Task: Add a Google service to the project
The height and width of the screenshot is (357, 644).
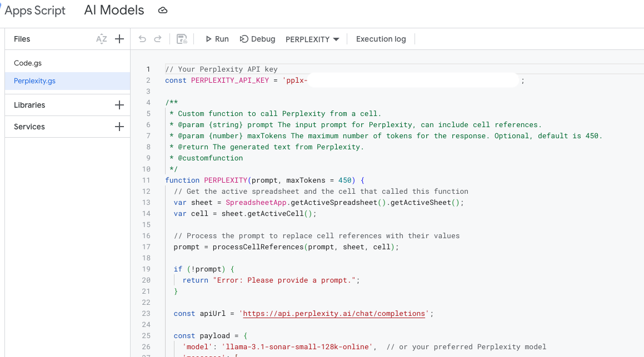Action: click(119, 126)
